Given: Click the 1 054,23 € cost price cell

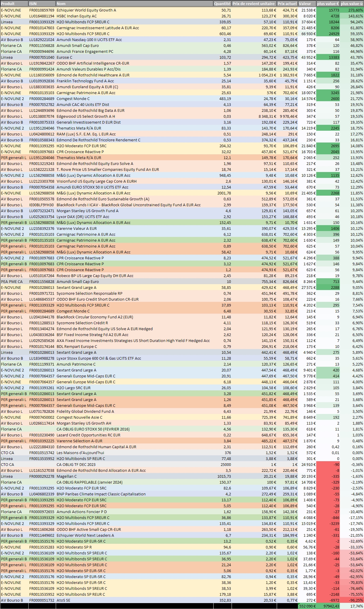Looking at the screenshot, I should point(254,75).
